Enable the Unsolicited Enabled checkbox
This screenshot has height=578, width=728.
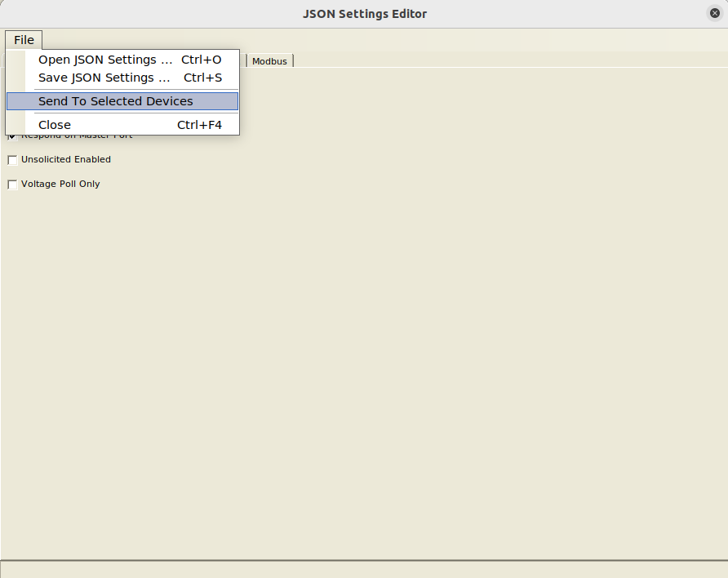12,160
